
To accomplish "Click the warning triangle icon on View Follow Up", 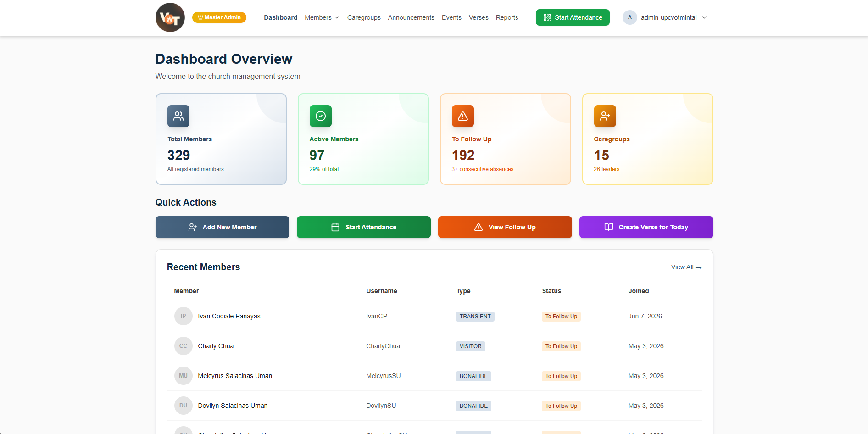I will pos(479,227).
